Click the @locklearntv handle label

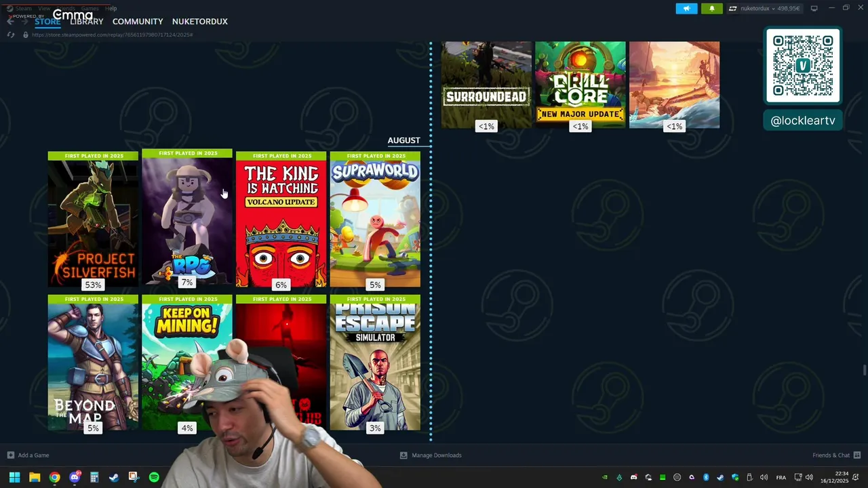point(803,121)
